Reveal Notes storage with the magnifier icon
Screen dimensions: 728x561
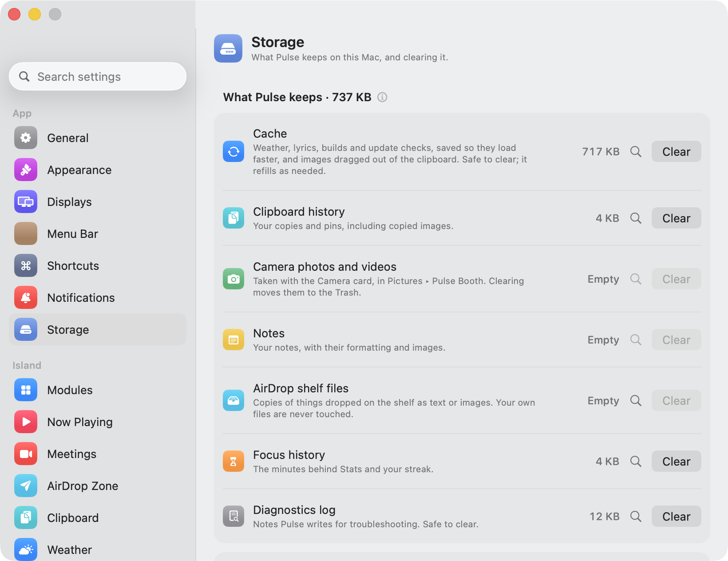[636, 340]
